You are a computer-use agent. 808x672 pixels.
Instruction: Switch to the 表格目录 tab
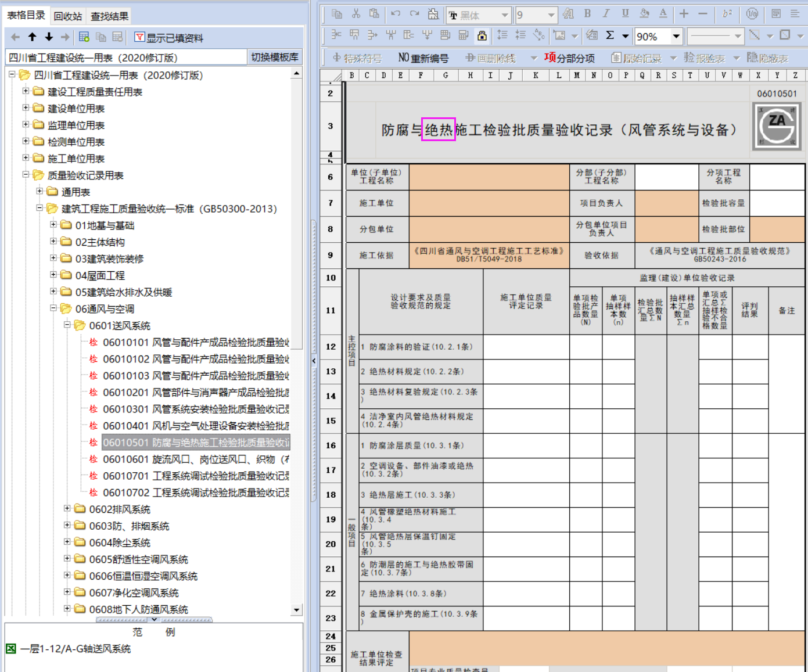(26, 15)
